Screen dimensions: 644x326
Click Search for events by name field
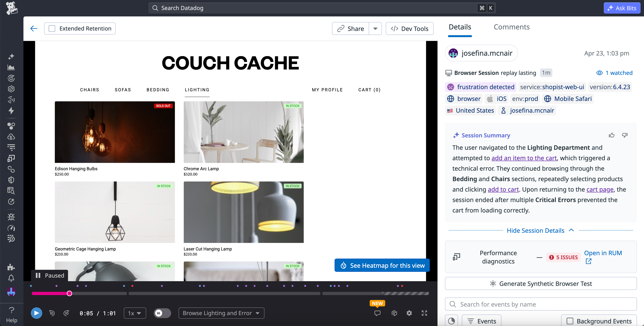click(541, 304)
